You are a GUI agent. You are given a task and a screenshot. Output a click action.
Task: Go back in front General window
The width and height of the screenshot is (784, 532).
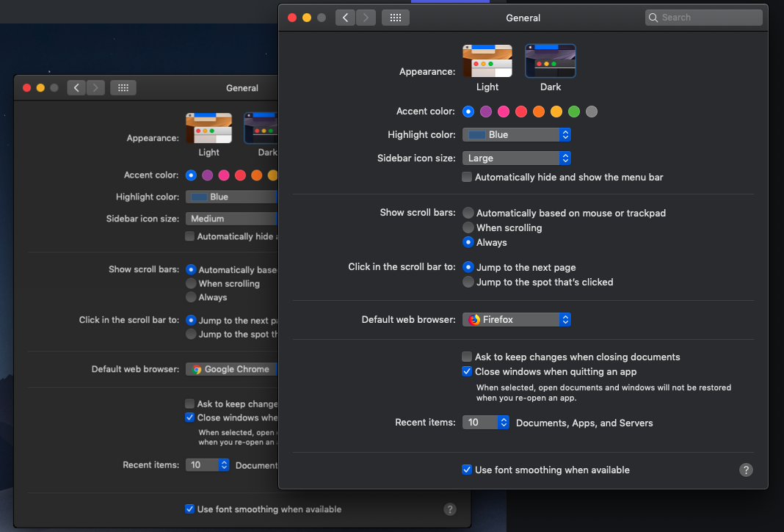click(345, 18)
